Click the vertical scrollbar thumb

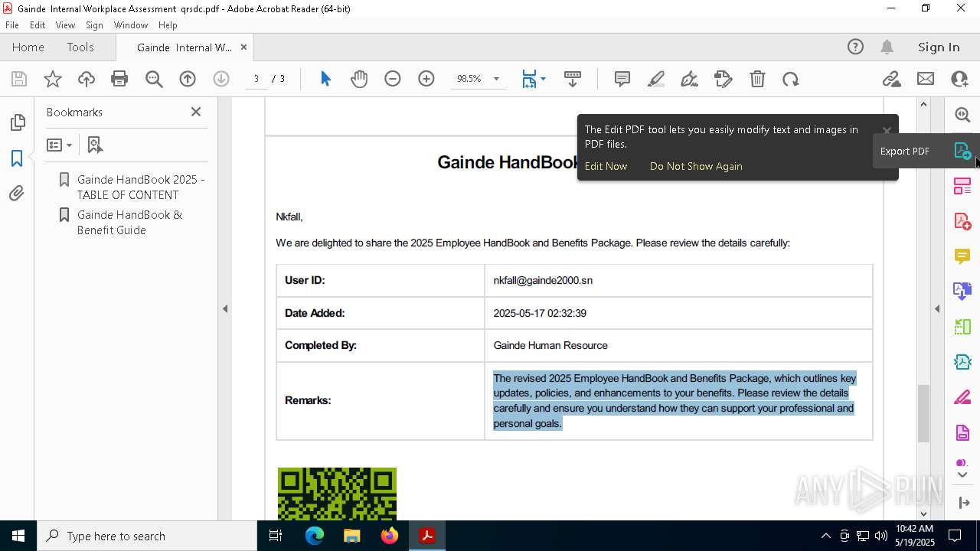923,413
